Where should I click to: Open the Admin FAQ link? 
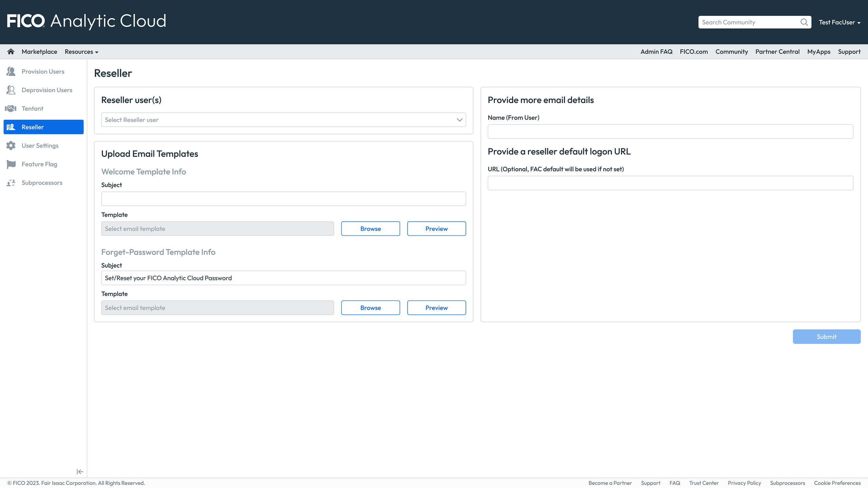[656, 52]
